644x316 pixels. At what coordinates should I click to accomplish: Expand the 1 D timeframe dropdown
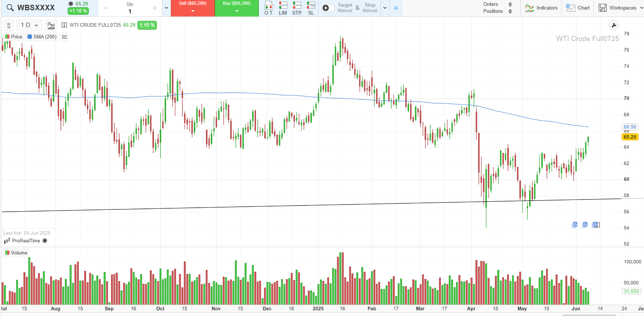coord(29,25)
